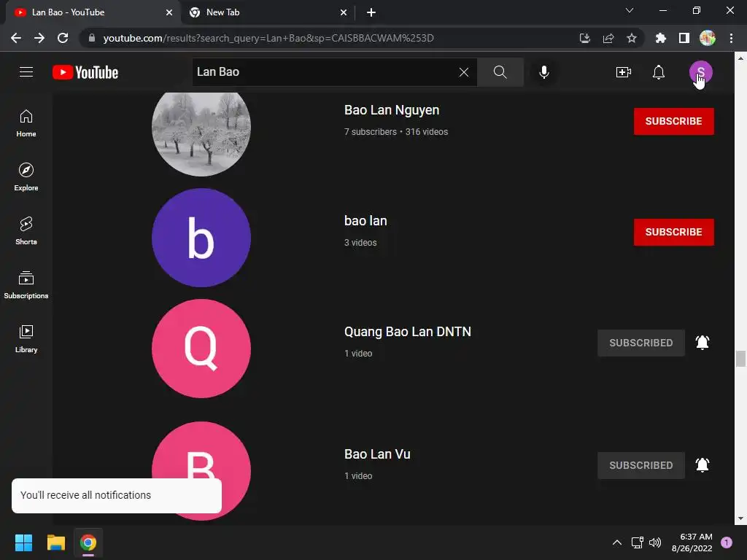Switch to Lan Bao - YouTube tab
This screenshot has height=560, width=747.
click(93, 12)
